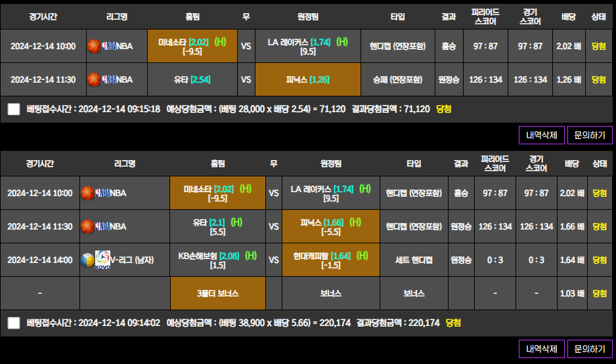Click the KOVO logo in the V-리그 row
Screen dimensions: 616x364
click(x=102, y=260)
